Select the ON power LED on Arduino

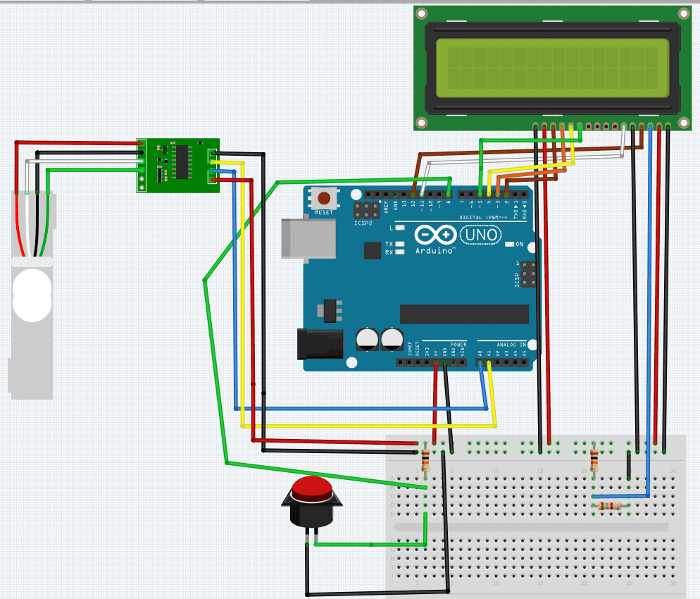click(510, 245)
